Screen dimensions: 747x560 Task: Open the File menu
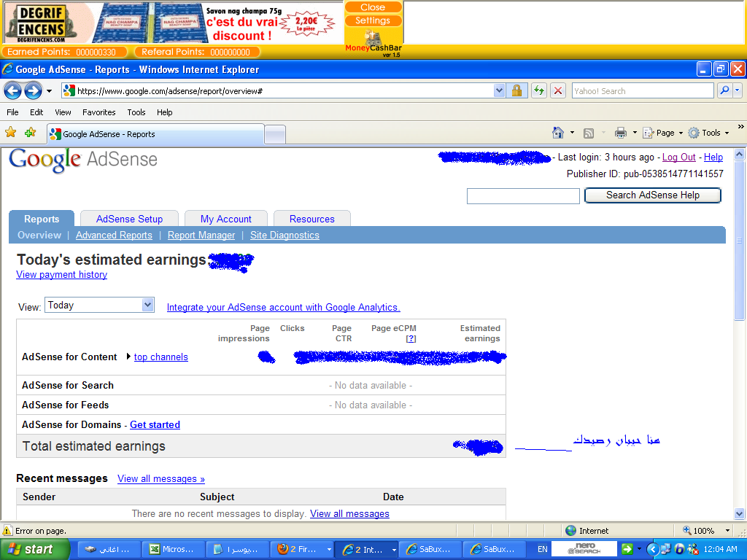13,112
